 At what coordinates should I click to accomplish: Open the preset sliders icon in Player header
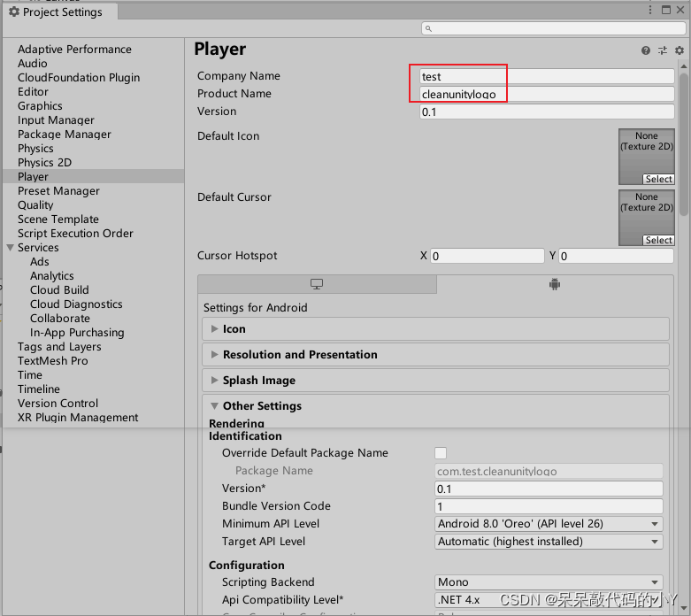pos(663,50)
